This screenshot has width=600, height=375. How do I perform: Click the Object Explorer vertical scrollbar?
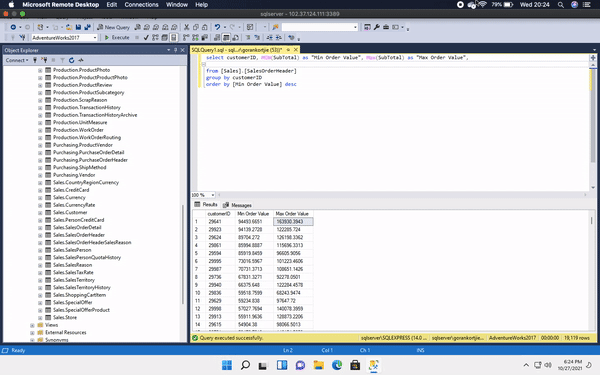pos(183,254)
